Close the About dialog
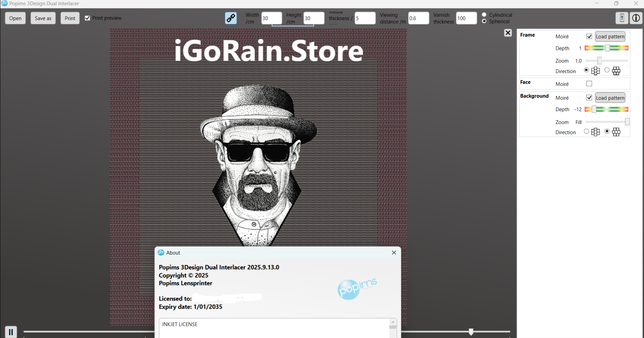 point(394,252)
